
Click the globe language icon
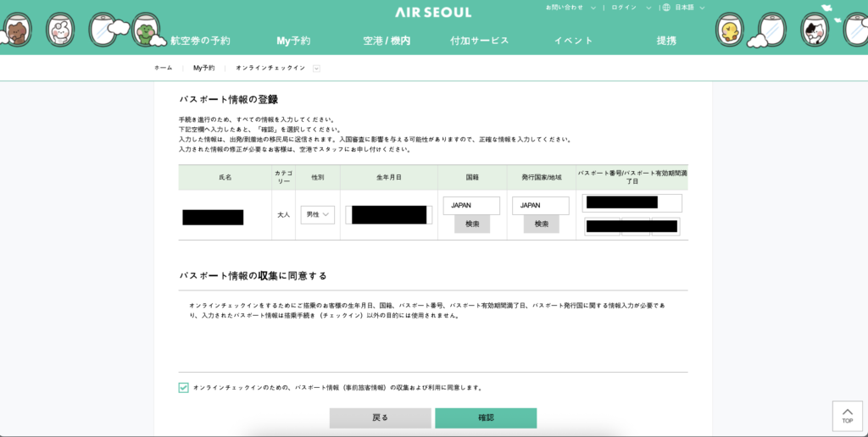coord(666,8)
